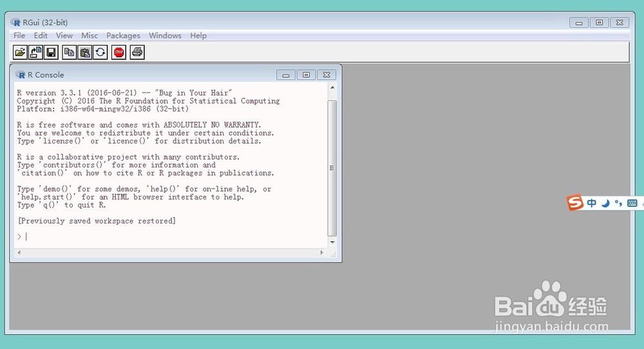
Task: Click the Paste toolbar icon
Action: tap(85, 52)
